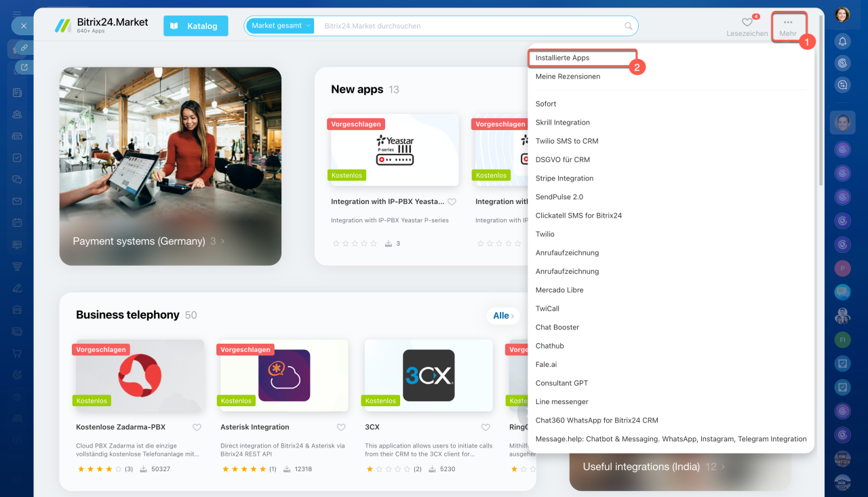Favorite Asterisk Integration with heart icon
Image resolution: width=868 pixels, height=497 pixels.
[x=341, y=427]
